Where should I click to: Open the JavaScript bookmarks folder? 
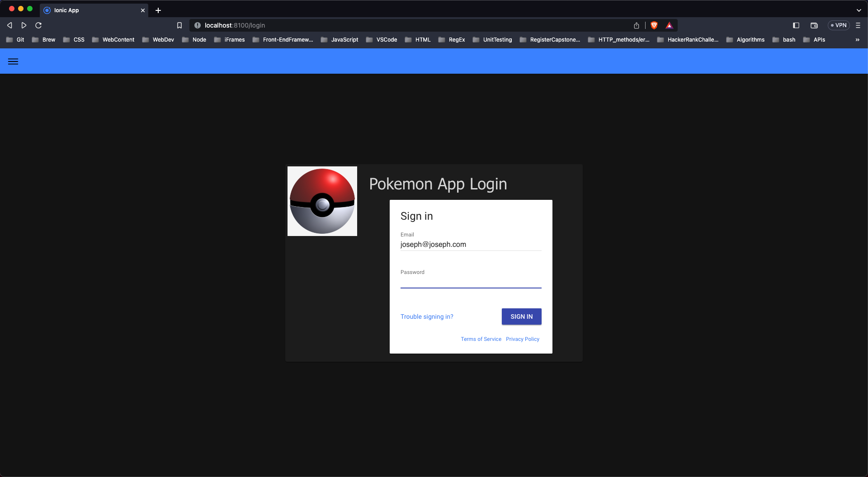coord(340,40)
